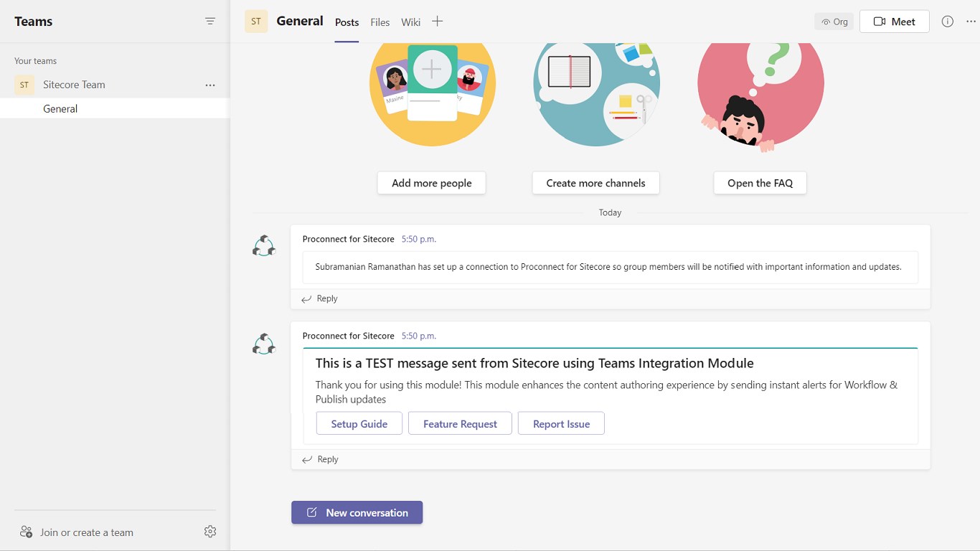Click the General channel title in header

coord(300,21)
